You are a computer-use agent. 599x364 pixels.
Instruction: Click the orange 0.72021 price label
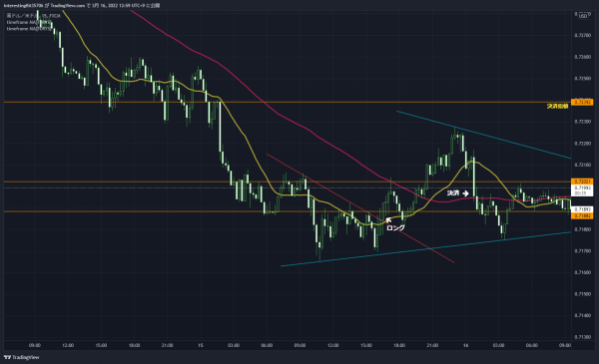[x=582, y=182]
